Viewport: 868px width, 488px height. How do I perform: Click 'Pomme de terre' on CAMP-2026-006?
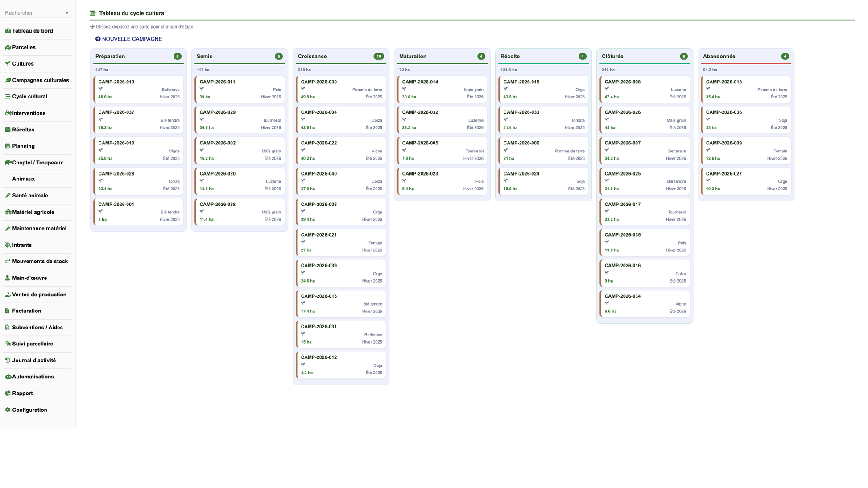pyautogui.click(x=570, y=152)
